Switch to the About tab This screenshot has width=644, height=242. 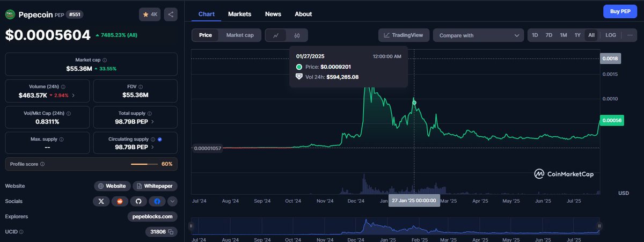pyautogui.click(x=303, y=14)
